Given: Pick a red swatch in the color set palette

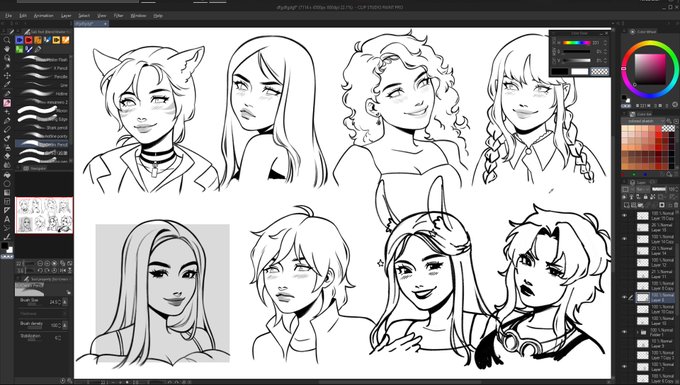Looking at the screenshot, I should [x=659, y=135].
